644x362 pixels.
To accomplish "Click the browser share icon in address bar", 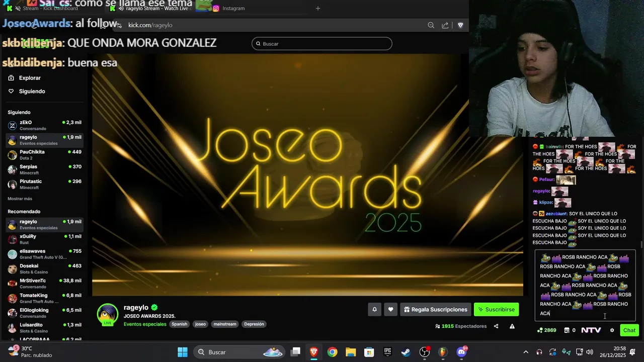I will click(445, 25).
